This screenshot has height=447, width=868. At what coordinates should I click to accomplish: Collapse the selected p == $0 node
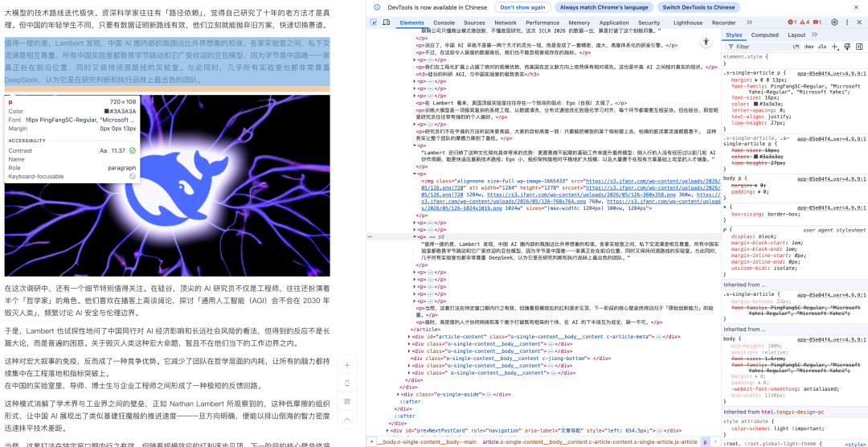(416, 236)
